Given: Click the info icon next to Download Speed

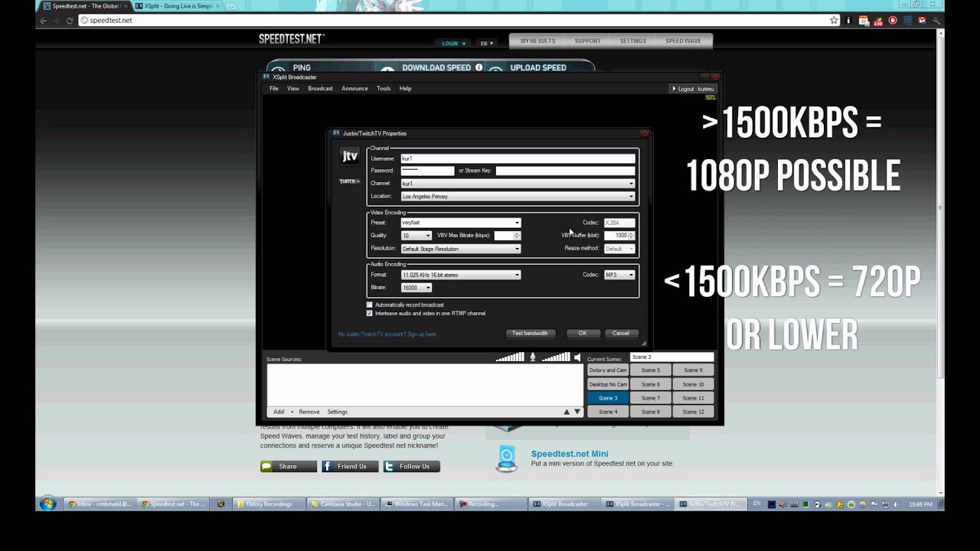Looking at the screenshot, I should coord(479,67).
